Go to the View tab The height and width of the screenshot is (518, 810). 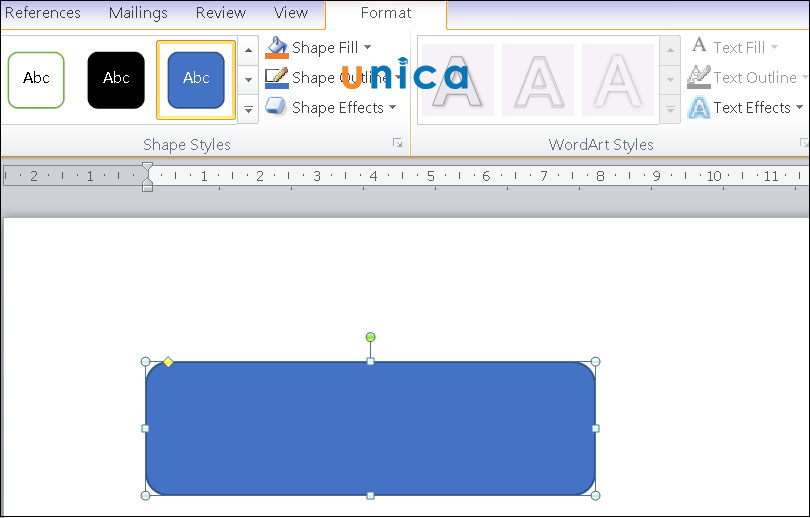point(291,13)
